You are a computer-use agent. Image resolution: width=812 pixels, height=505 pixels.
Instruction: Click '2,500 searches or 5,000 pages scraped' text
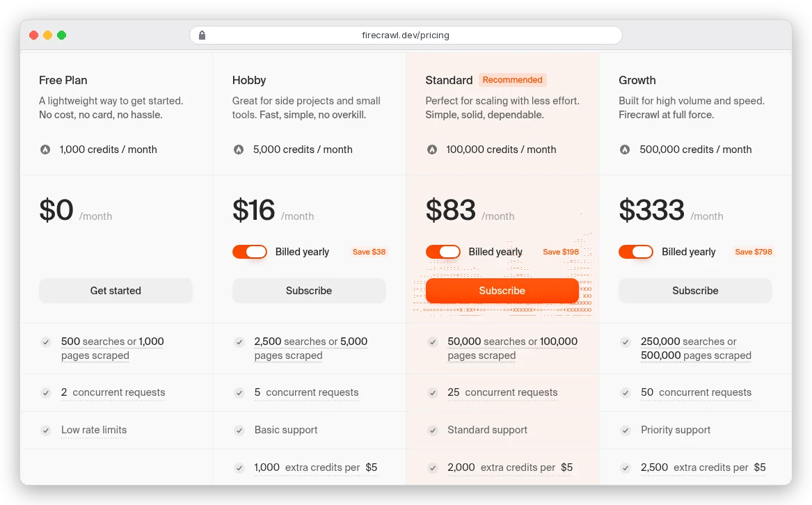click(311, 348)
